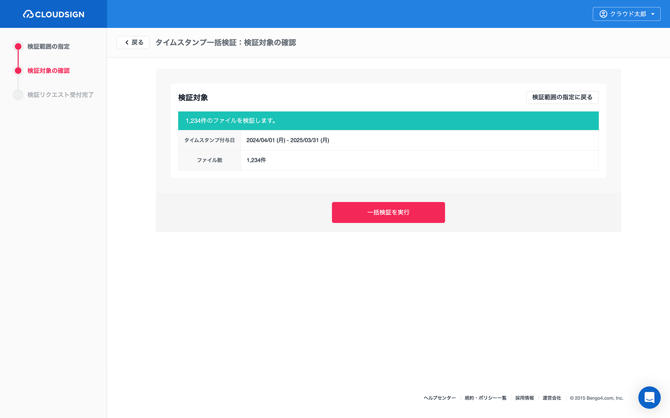The height and width of the screenshot is (418, 670).
Task: Select 検証範囲の指定 step label in sidebar
Action: 48,47
